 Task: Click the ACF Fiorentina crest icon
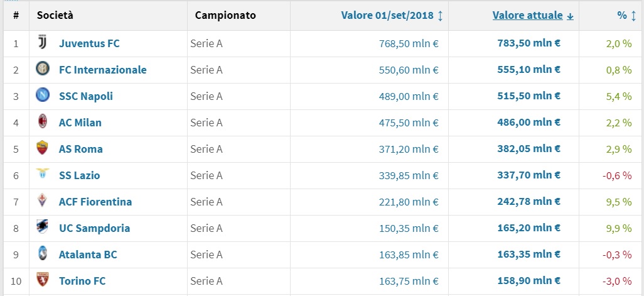(x=42, y=202)
